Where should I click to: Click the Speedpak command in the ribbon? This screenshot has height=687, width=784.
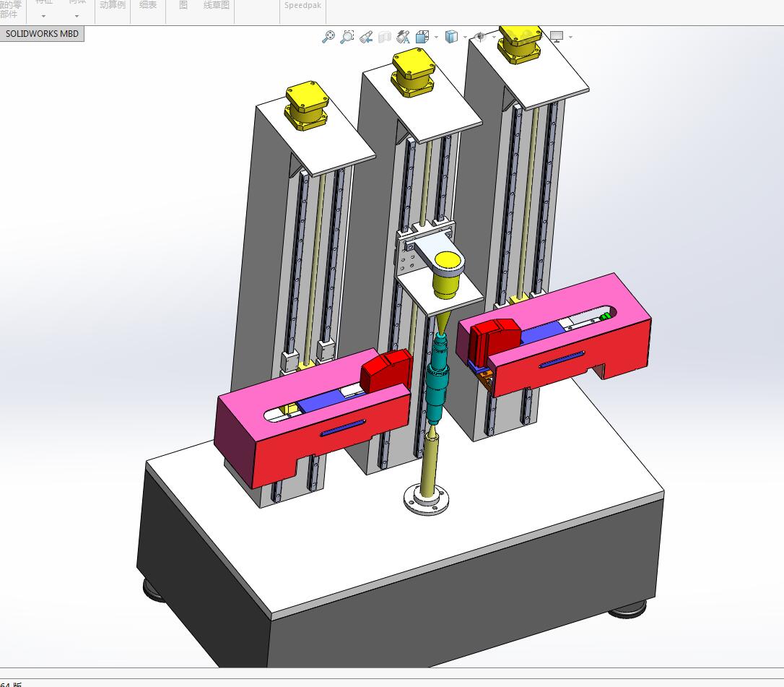coord(302,6)
